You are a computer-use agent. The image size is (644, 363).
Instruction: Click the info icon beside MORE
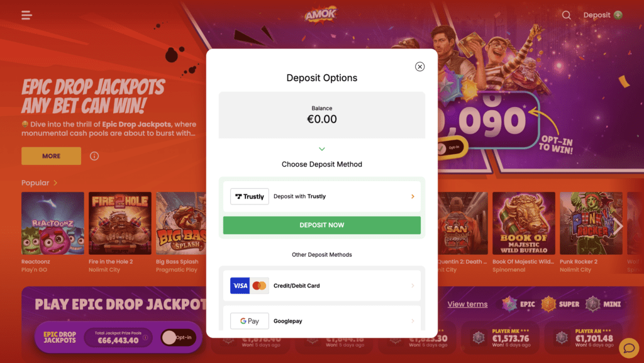click(94, 156)
